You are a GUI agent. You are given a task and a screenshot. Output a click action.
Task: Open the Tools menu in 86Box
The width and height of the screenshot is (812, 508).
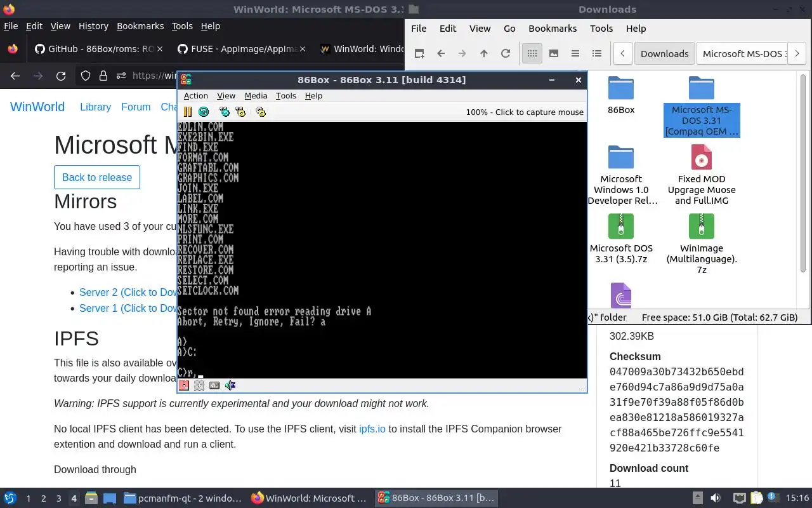pos(285,95)
